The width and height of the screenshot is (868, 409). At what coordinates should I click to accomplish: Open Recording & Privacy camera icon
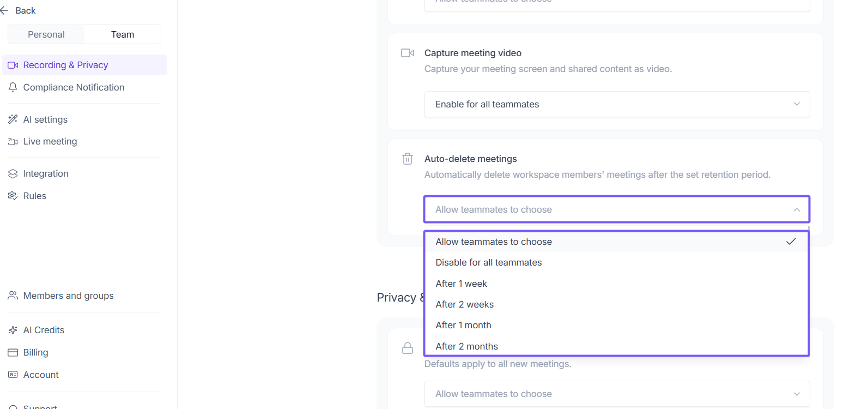(x=13, y=65)
